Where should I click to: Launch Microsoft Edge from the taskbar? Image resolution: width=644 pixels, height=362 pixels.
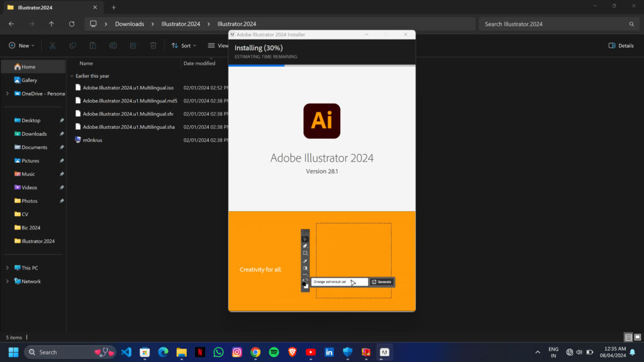(x=163, y=352)
